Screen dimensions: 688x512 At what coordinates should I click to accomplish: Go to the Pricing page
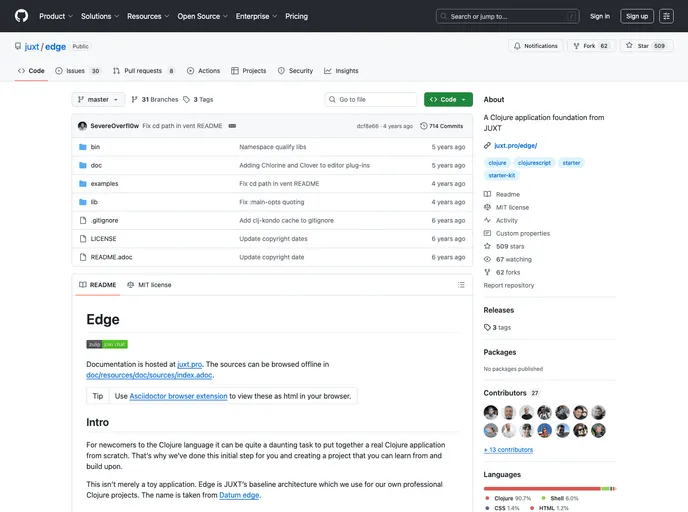tap(296, 16)
